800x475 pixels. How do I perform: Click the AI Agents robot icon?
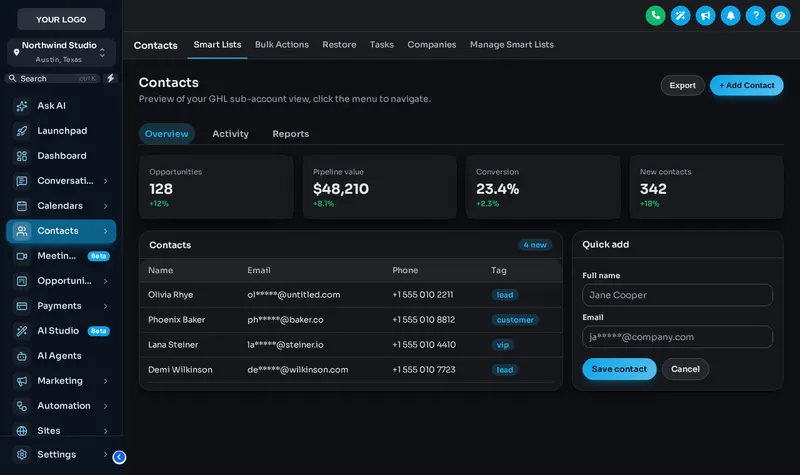pyautogui.click(x=22, y=356)
